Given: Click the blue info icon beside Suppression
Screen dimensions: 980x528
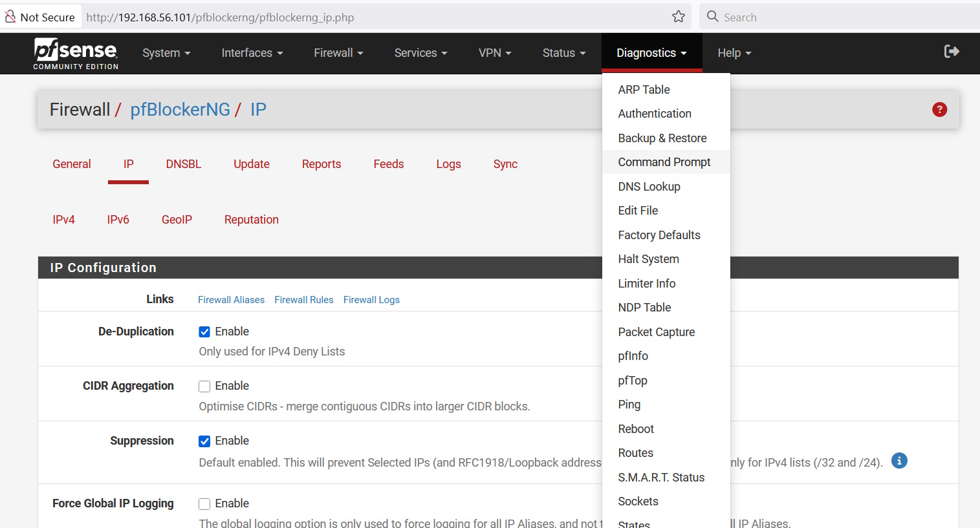Looking at the screenshot, I should 899,461.
